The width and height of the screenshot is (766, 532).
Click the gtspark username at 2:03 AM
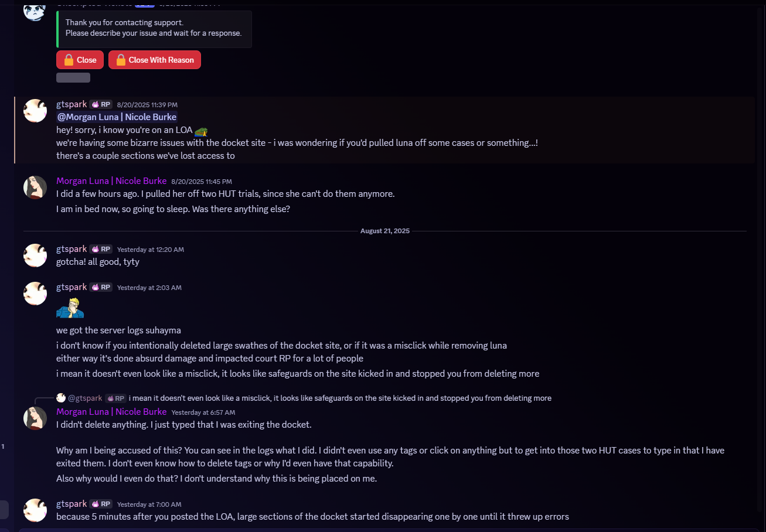(x=72, y=287)
